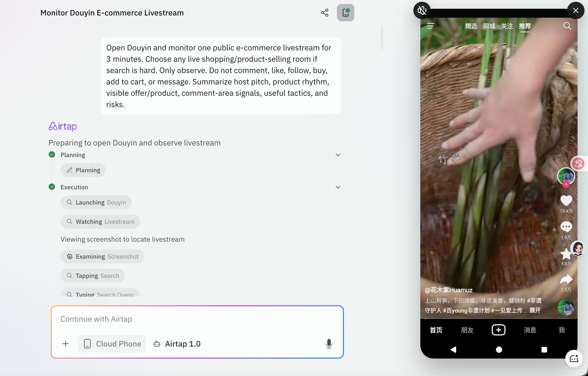Image resolution: width=588 pixels, height=376 pixels.
Task: Open the chat assistant floating button
Action: 574,358
